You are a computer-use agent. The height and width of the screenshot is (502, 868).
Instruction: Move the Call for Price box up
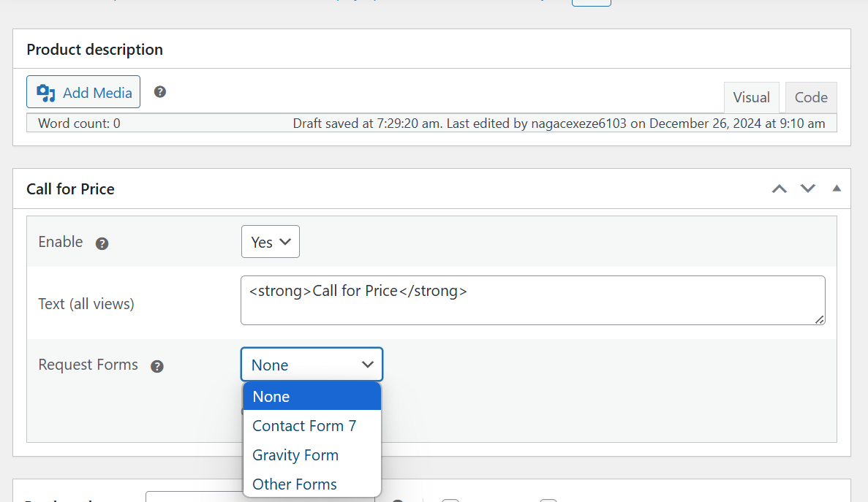point(779,189)
